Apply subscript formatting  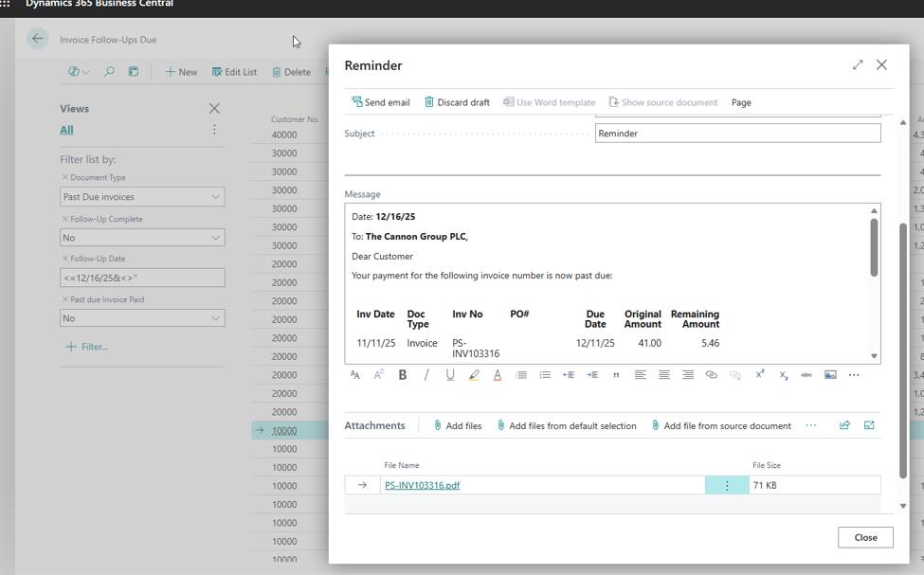(783, 375)
